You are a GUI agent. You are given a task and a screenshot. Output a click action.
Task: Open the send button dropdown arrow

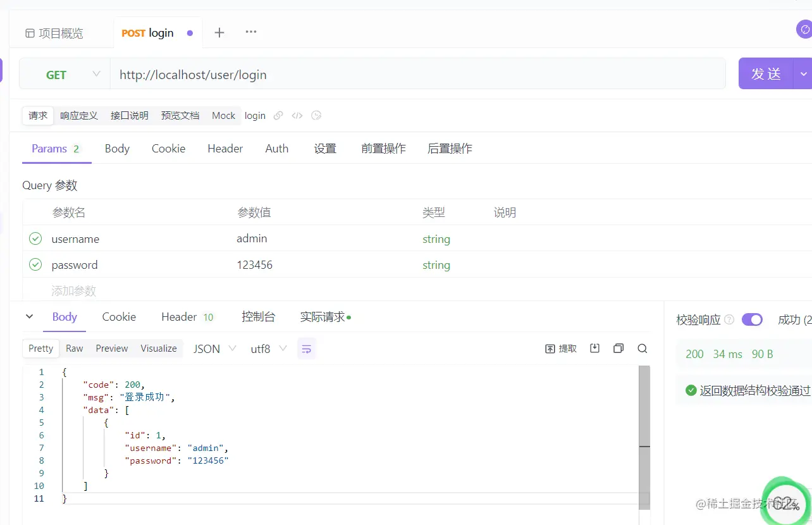point(804,74)
